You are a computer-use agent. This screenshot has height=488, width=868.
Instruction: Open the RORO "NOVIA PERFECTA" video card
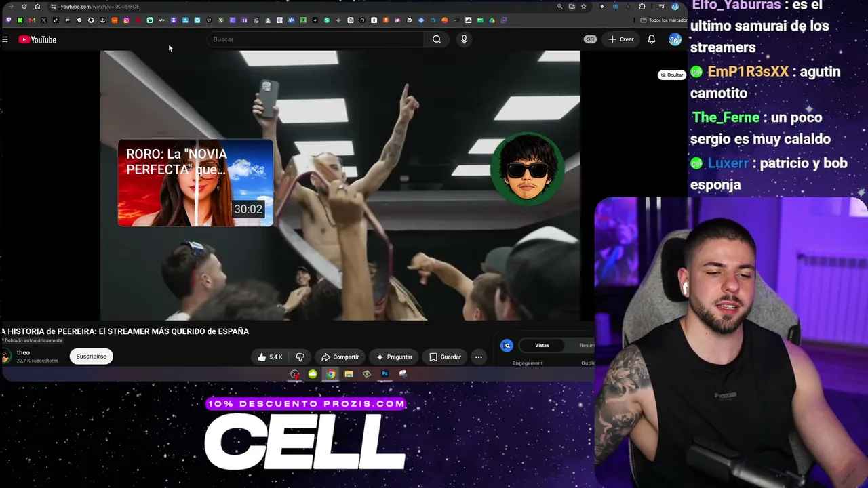[195, 182]
